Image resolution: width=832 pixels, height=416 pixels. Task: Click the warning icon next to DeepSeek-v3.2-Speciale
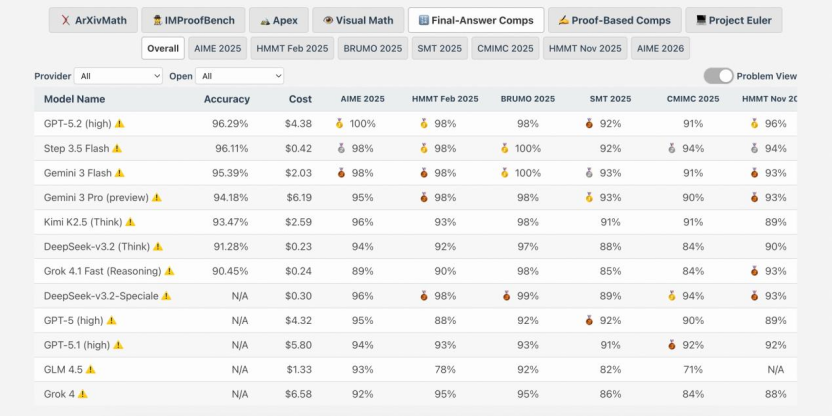pos(166,296)
